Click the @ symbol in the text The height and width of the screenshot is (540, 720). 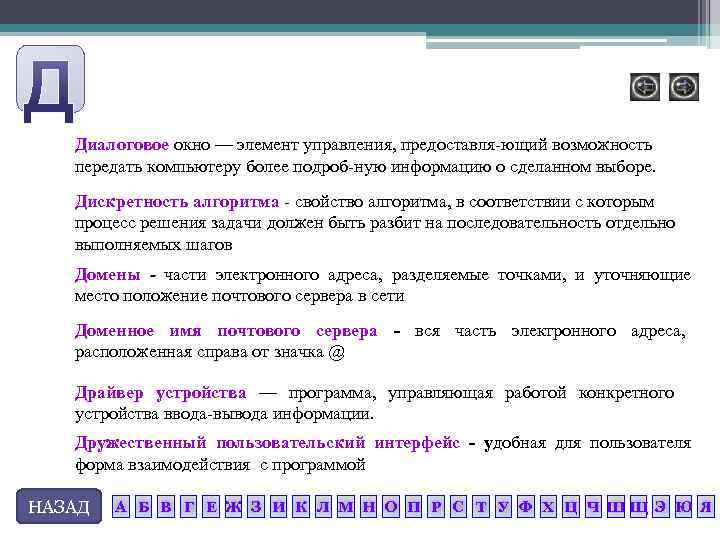pos(336,353)
